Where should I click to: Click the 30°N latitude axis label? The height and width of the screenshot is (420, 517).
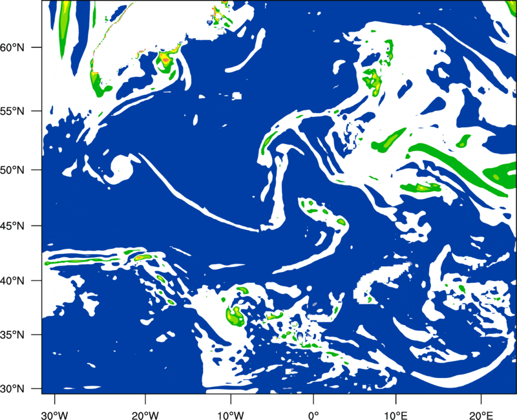[12, 389]
